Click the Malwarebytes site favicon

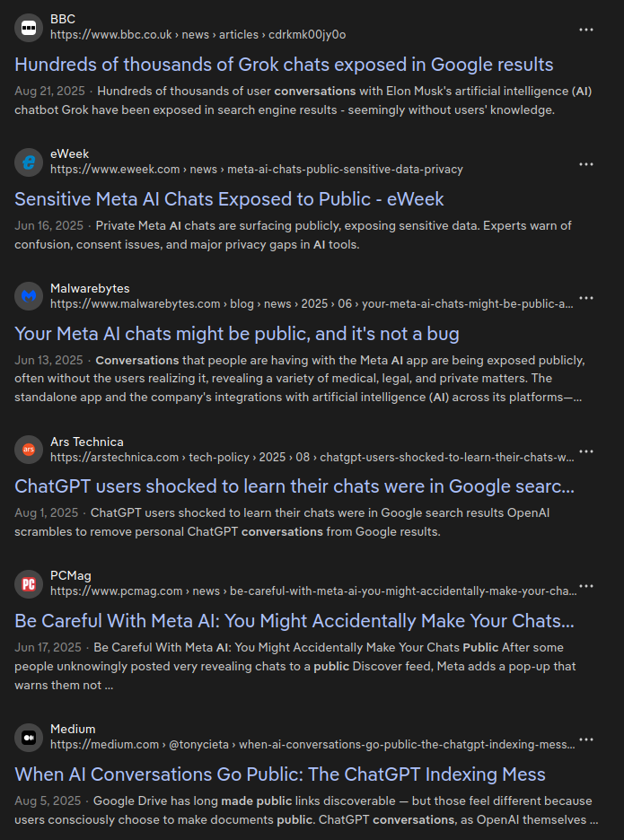(29, 296)
